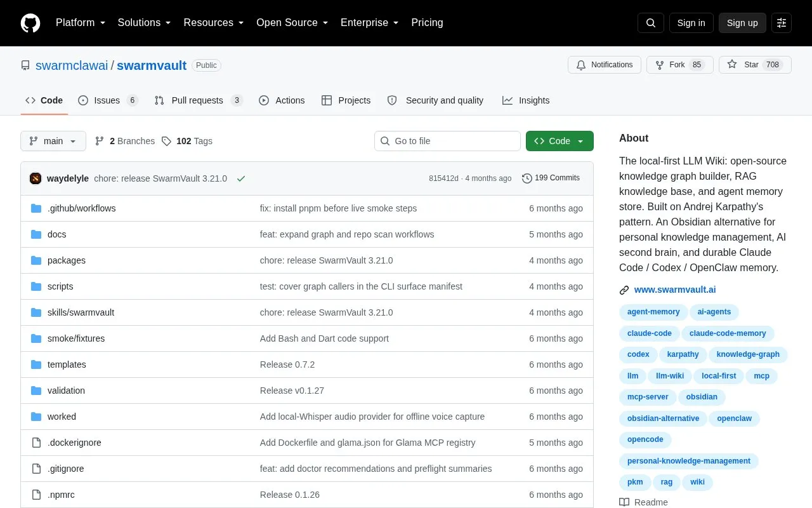Click the Fork icon button
Screen dimensions: 812x508
tap(660, 65)
